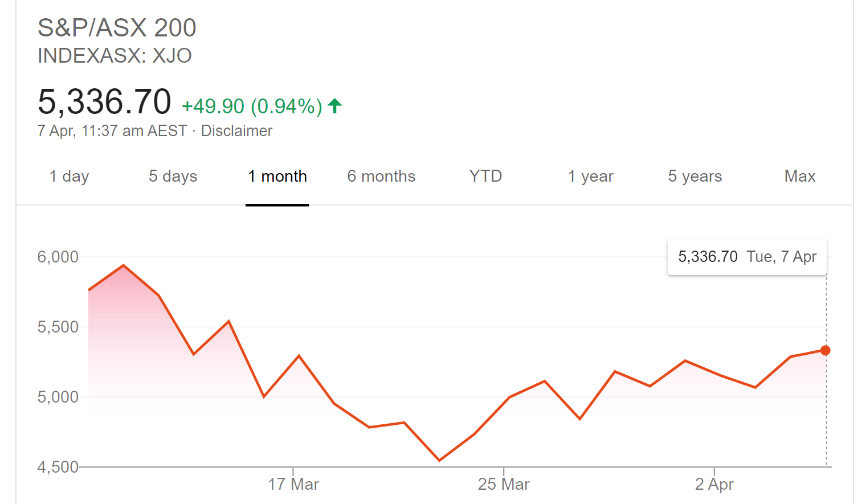Click the green upward trend arrow
The image size is (866, 504).
pyautogui.click(x=335, y=105)
